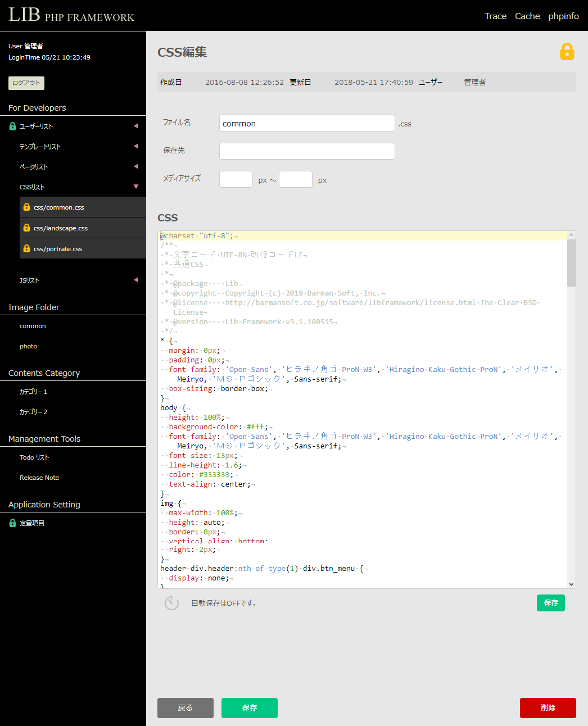Expand the テンプレートリスト arrow
The width and height of the screenshot is (588, 726).
point(135,146)
